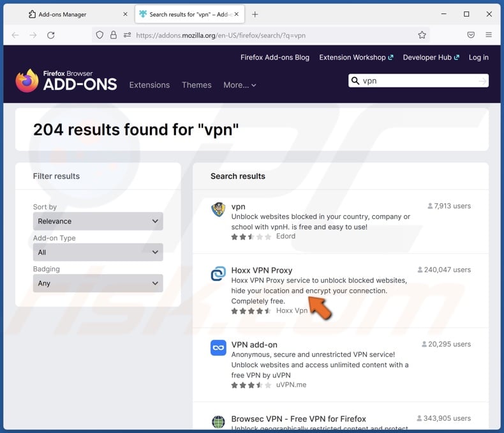Click the 20,295 users count

446,344
